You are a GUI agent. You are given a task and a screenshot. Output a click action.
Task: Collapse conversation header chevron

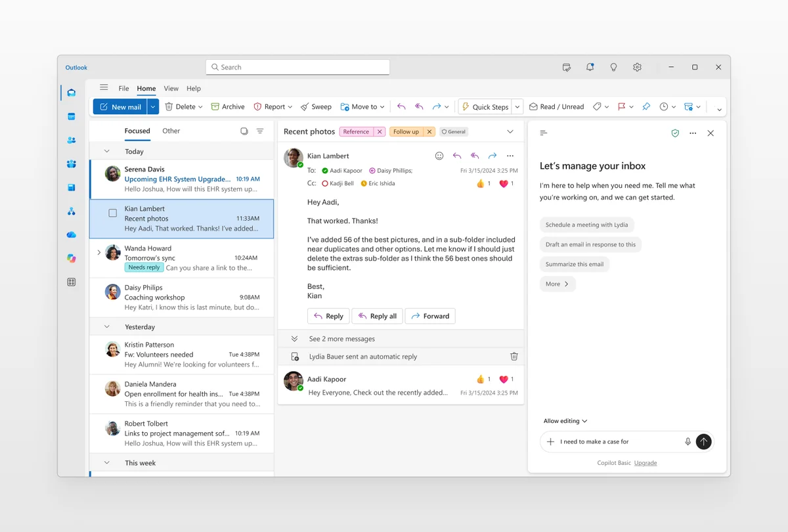[x=510, y=131]
